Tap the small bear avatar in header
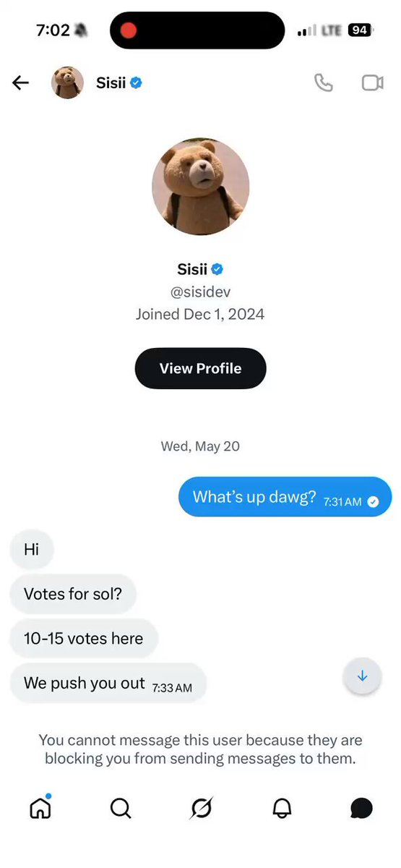The height and width of the screenshot is (868, 401). coord(67,82)
